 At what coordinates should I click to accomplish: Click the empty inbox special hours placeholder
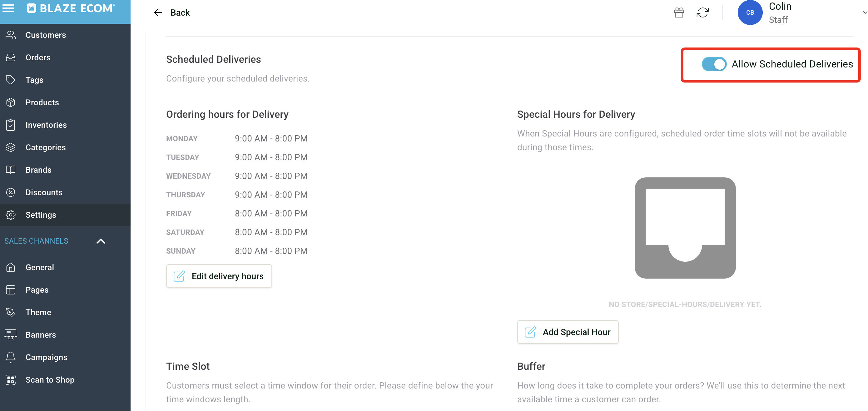[685, 228]
